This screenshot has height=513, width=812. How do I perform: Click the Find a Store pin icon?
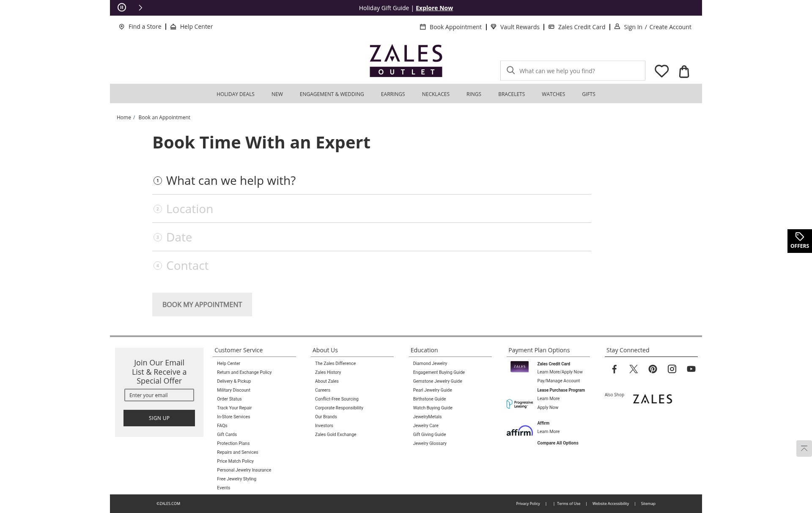point(122,27)
